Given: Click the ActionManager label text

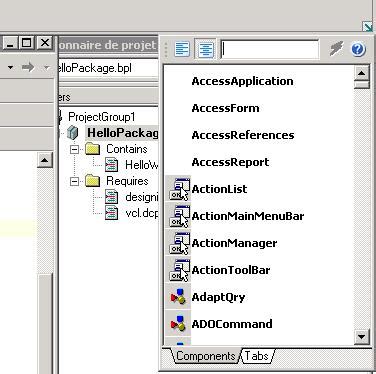Looking at the screenshot, I should pos(234,243).
